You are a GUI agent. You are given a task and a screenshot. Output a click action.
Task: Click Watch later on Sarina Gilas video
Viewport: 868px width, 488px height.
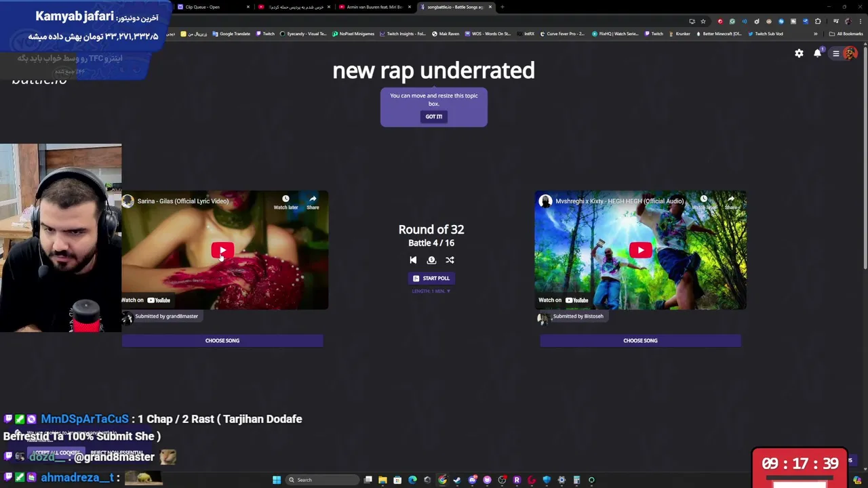pos(285,203)
